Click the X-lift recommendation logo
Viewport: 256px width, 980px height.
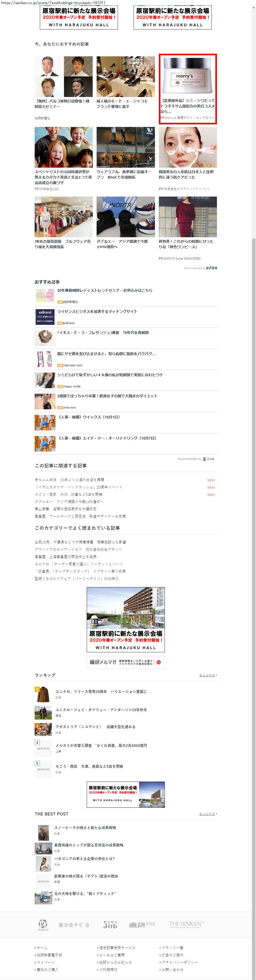click(209, 459)
